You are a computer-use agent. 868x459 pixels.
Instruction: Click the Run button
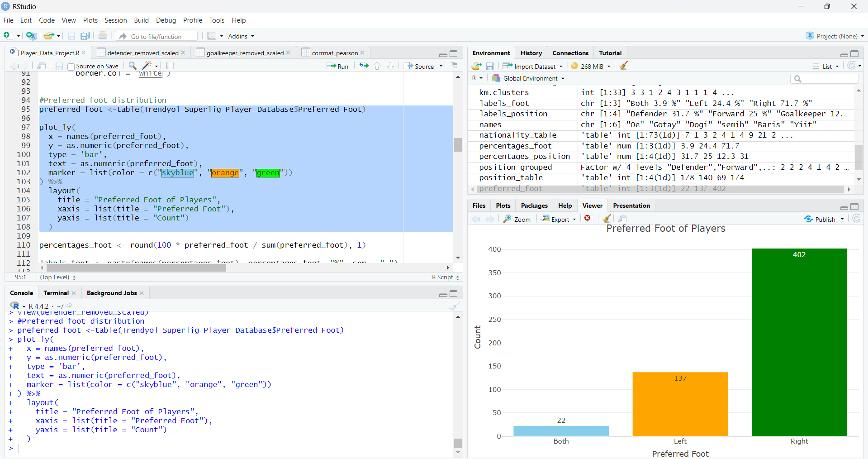pyautogui.click(x=338, y=66)
